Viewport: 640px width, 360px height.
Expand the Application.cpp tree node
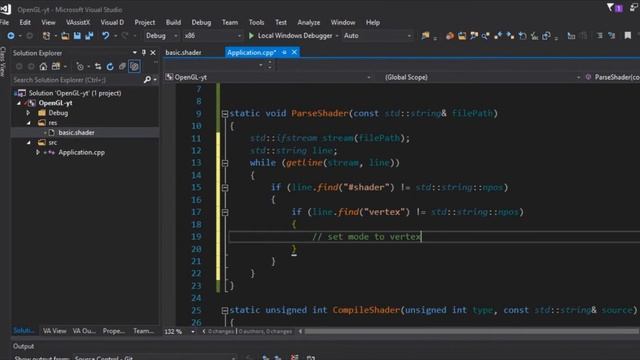click(x=38, y=152)
